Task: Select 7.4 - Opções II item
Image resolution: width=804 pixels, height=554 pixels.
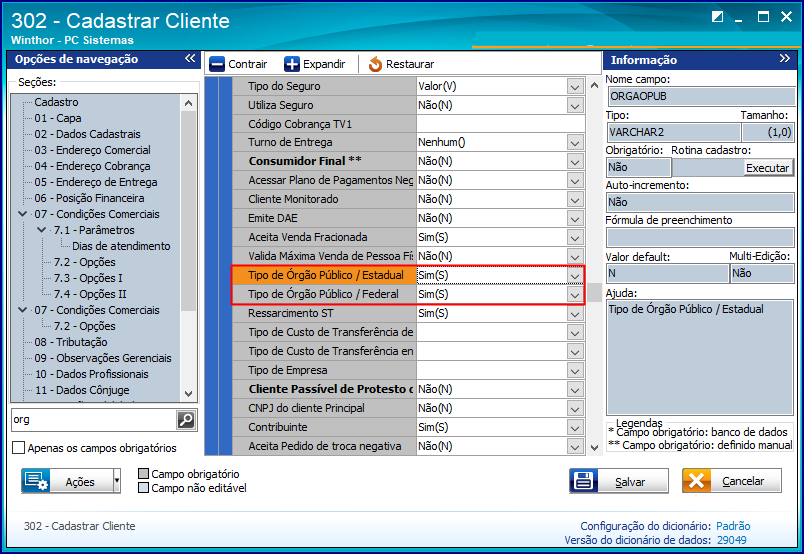Action: point(90,294)
